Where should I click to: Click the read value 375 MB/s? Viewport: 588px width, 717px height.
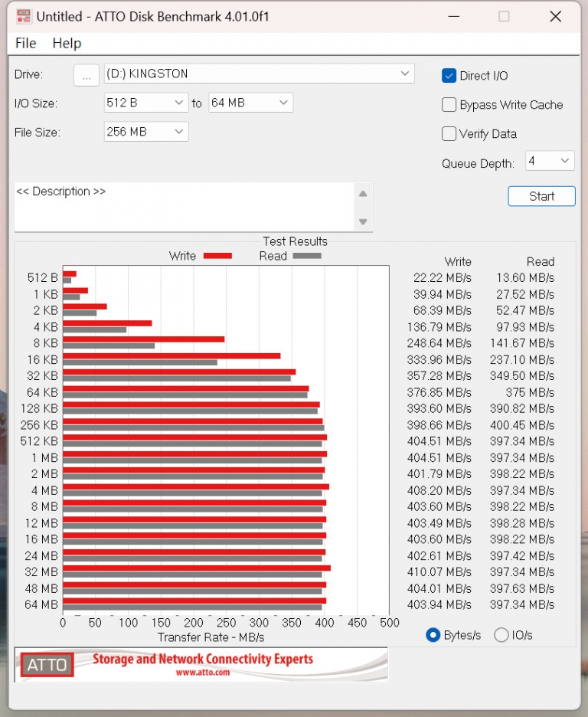pyautogui.click(x=530, y=392)
